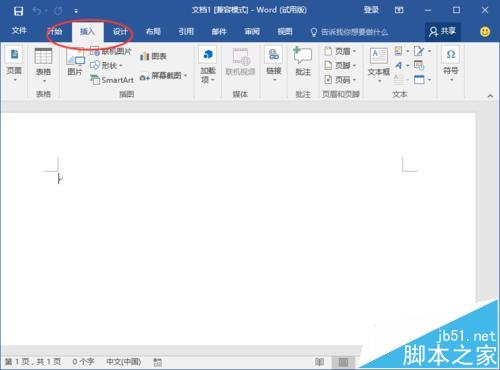Screen dimensions: 500x370
Task: Click the Save icon in quick access toolbar
Action: (x=18, y=11)
